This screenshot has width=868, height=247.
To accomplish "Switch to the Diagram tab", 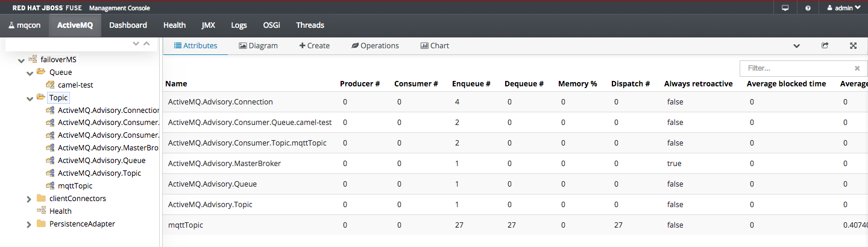I will click(258, 46).
